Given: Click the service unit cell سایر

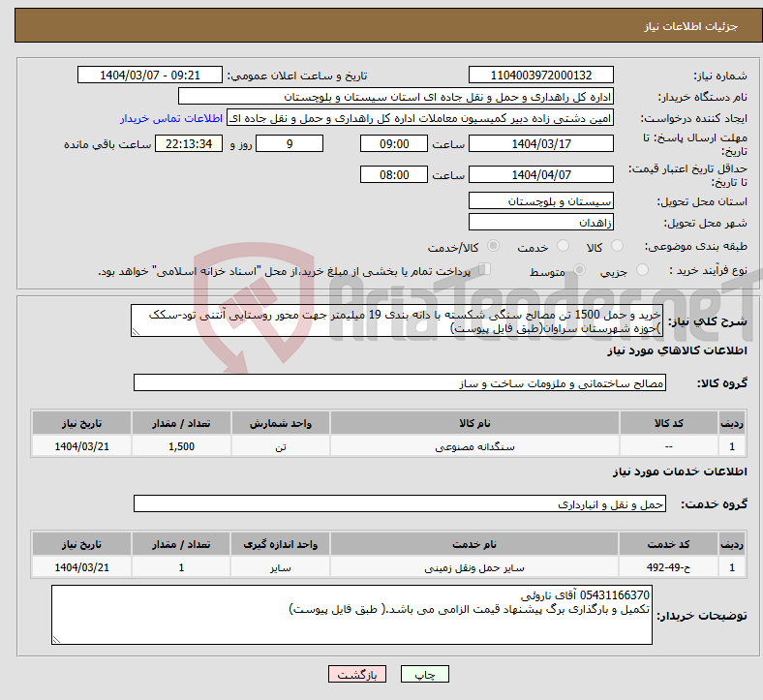Looking at the screenshot, I should (x=280, y=567).
